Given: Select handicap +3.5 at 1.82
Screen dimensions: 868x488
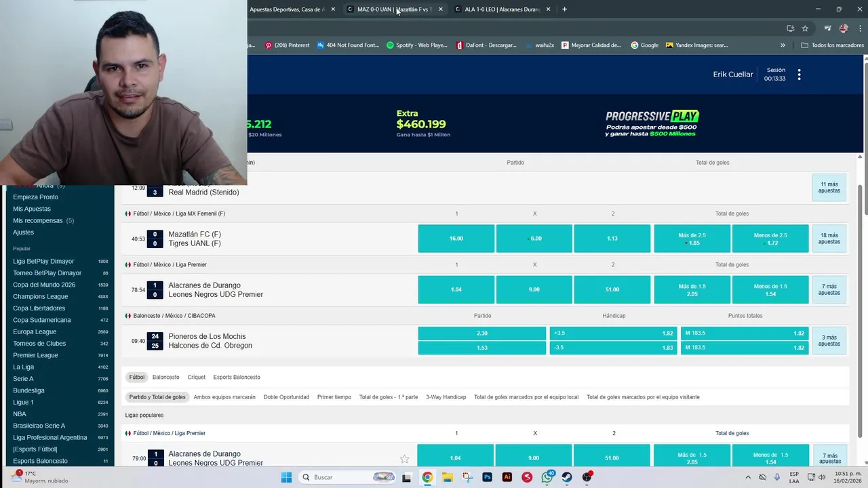Looking at the screenshot, I should point(613,333).
